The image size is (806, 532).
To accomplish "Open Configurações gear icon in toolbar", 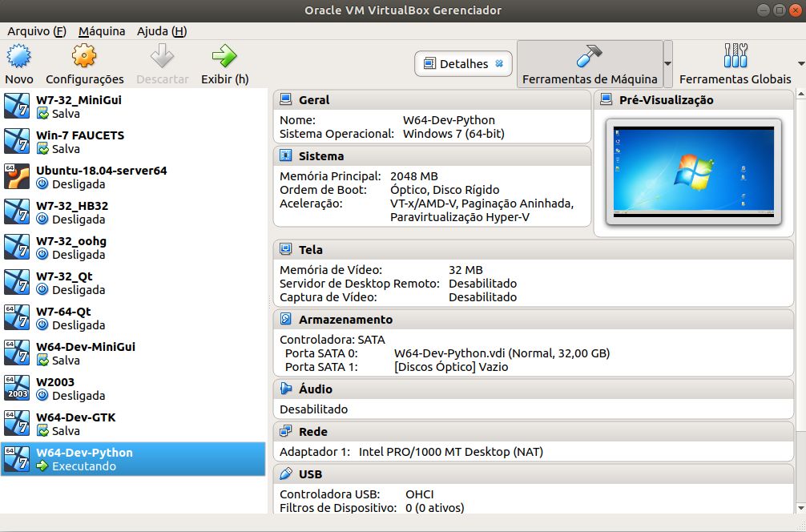I will [84, 57].
